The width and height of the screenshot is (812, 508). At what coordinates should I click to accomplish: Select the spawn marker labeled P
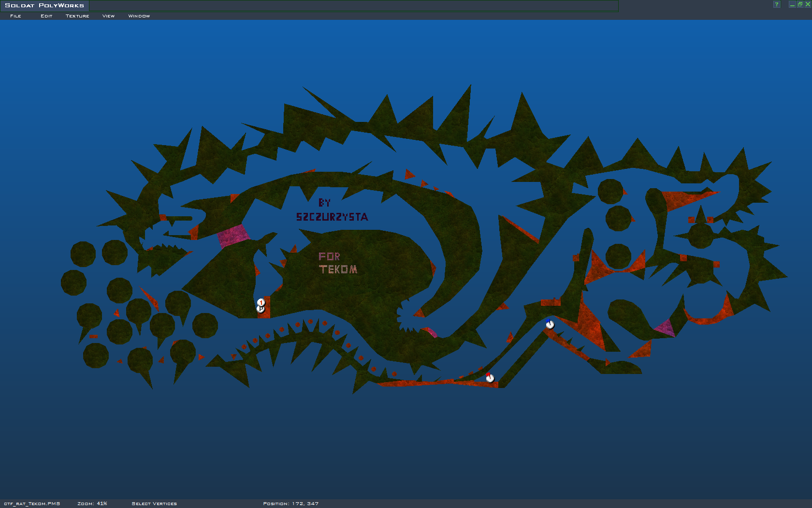coord(261,309)
